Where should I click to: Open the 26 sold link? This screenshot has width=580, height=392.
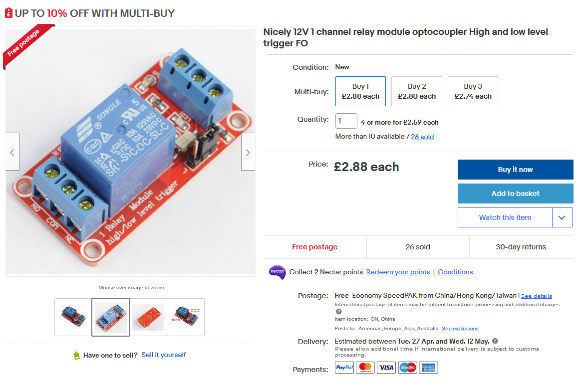(x=422, y=137)
